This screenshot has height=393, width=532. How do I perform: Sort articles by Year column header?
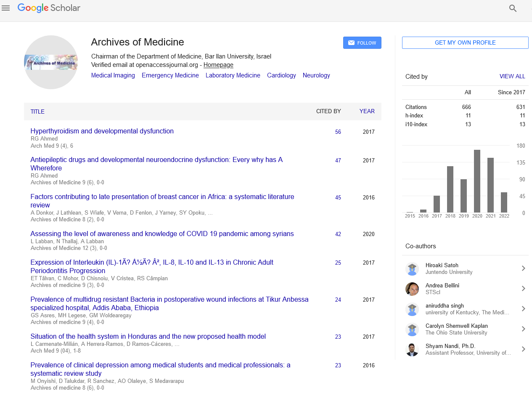pos(367,112)
